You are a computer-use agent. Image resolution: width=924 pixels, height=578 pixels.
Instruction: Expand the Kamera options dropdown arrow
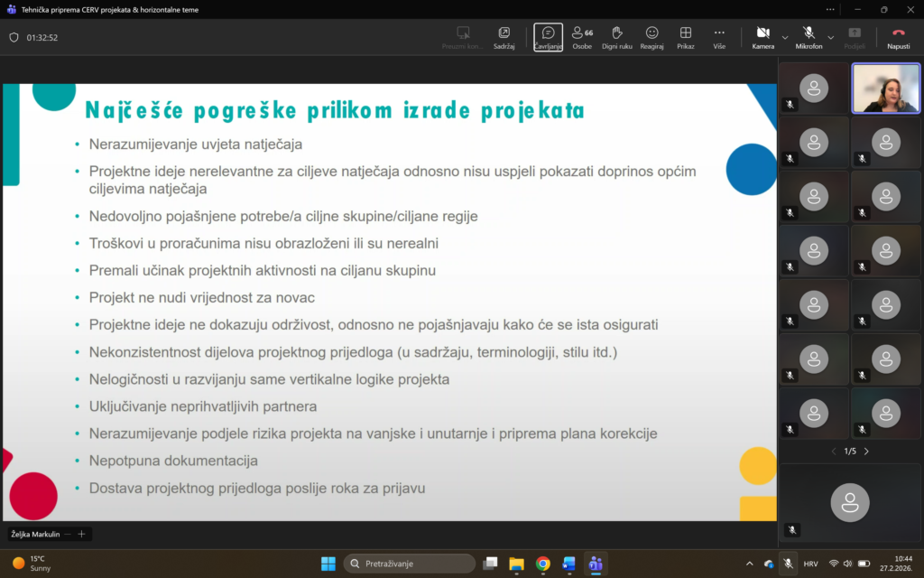coord(785,38)
